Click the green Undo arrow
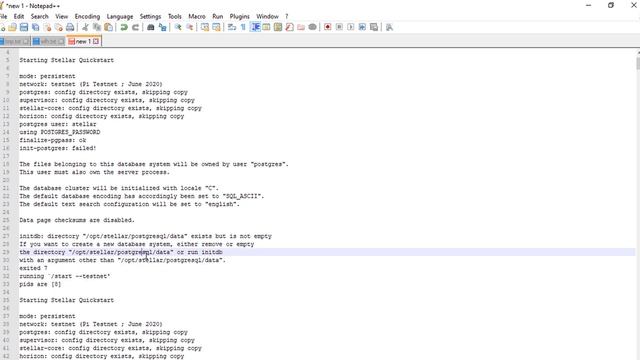The image size is (640, 360). (x=124, y=27)
